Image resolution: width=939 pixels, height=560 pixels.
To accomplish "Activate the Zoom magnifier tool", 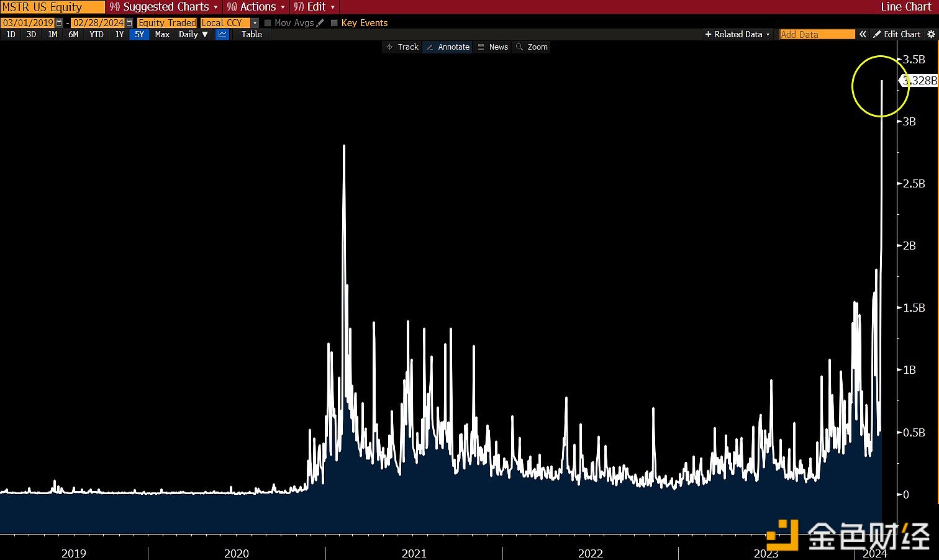I will pos(532,47).
